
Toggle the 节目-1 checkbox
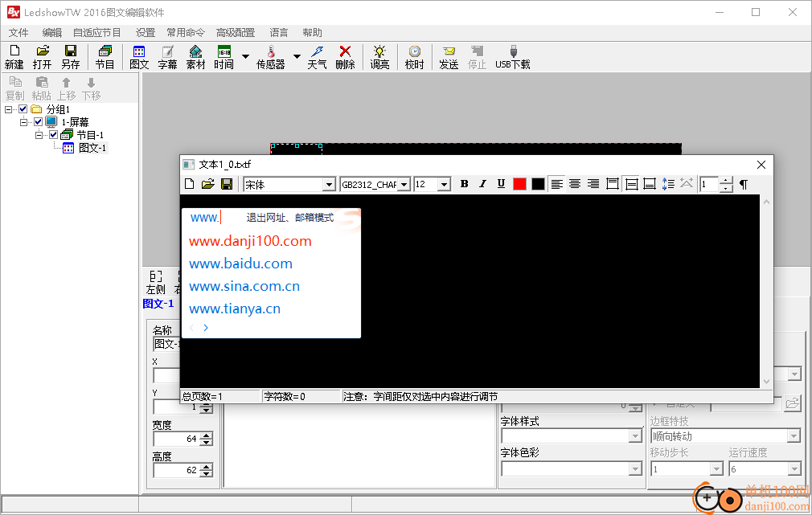(x=53, y=134)
